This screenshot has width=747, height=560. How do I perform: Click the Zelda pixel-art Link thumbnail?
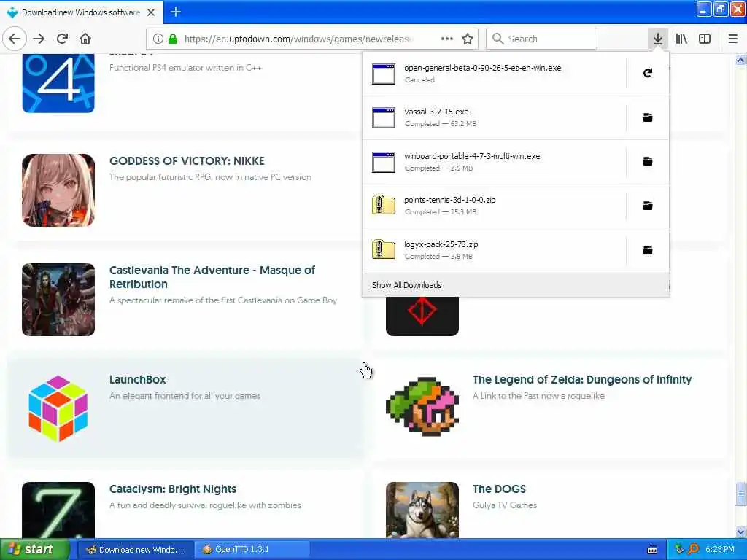click(x=422, y=407)
